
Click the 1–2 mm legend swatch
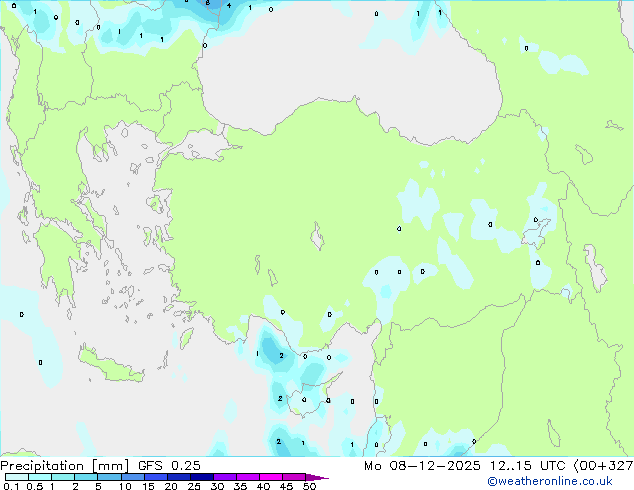coord(63,477)
